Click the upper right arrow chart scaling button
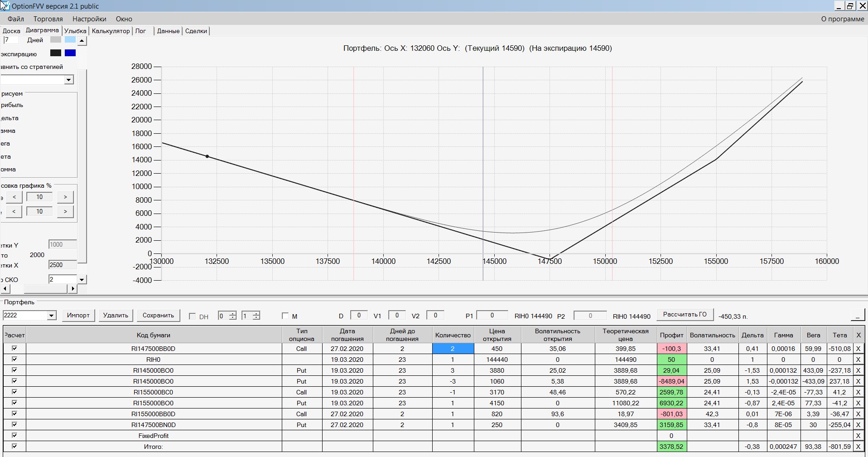This screenshot has height=457, width=868. coord(65,197)
